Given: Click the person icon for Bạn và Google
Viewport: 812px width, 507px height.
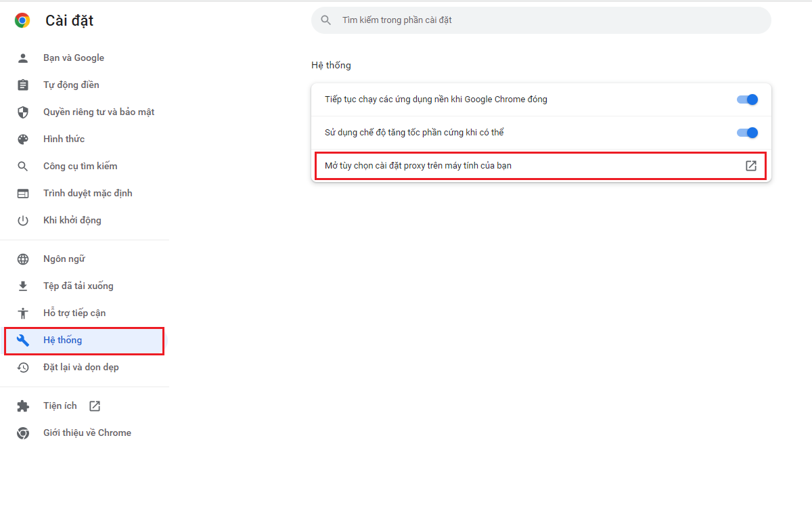Looking at the screenshot, I should [x=23, y=58].
